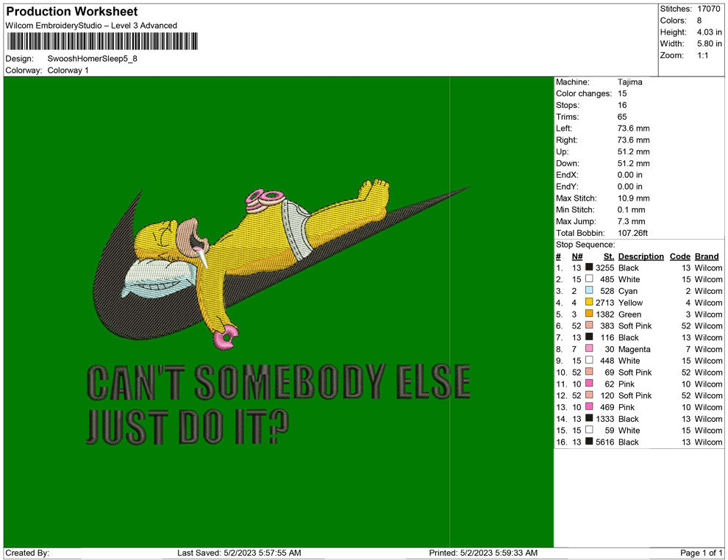Click the orange swatch labeled Green in row 5
This screenshot has height=560, width=728.
point(589,314)
